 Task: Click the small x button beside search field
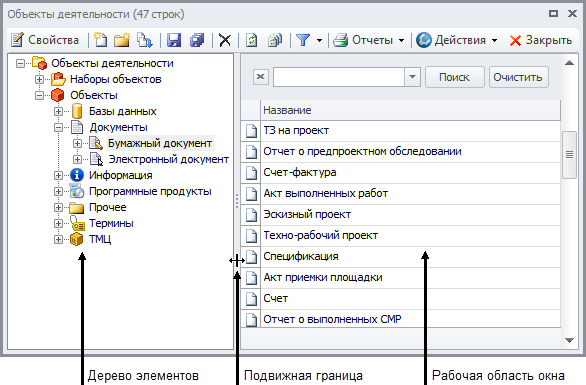coord(260,77)
